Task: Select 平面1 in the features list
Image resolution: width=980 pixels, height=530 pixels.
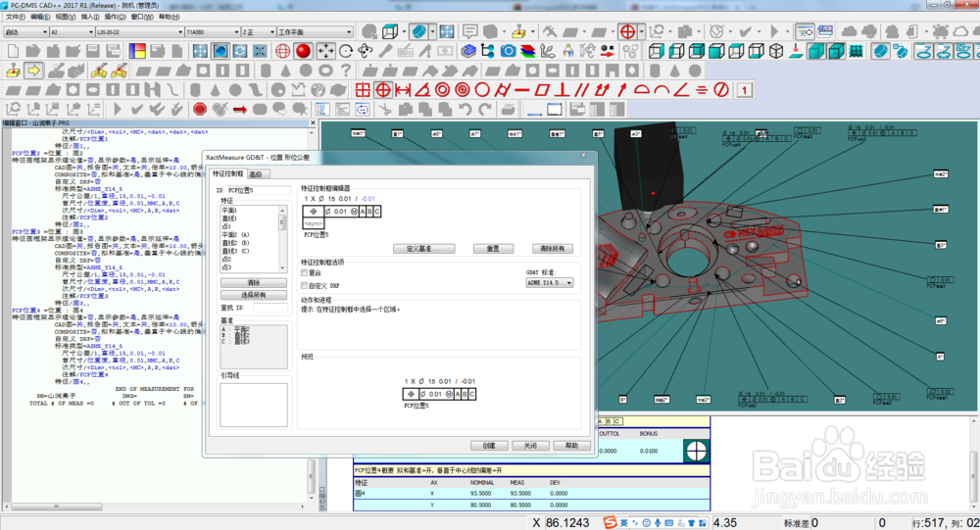Action: click(229, 211)
